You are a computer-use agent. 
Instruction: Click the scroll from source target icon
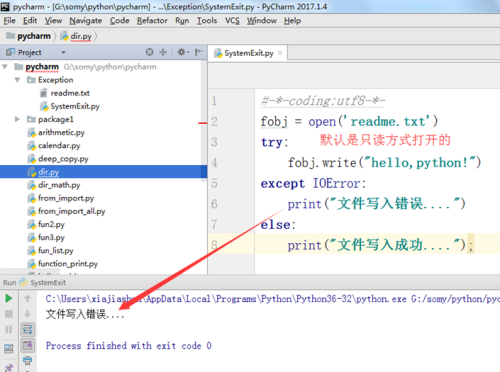tap(150, 52)
